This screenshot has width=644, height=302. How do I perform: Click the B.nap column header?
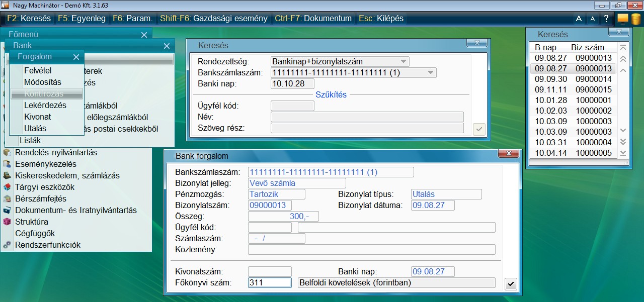(545, 47)
